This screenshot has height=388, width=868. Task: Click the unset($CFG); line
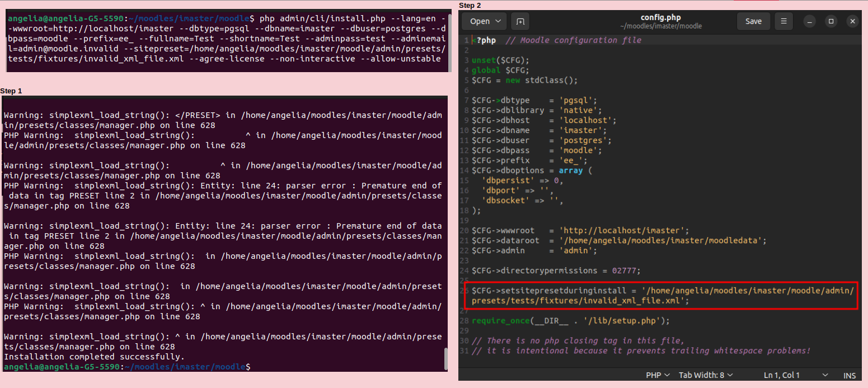(x=500, y=60)
